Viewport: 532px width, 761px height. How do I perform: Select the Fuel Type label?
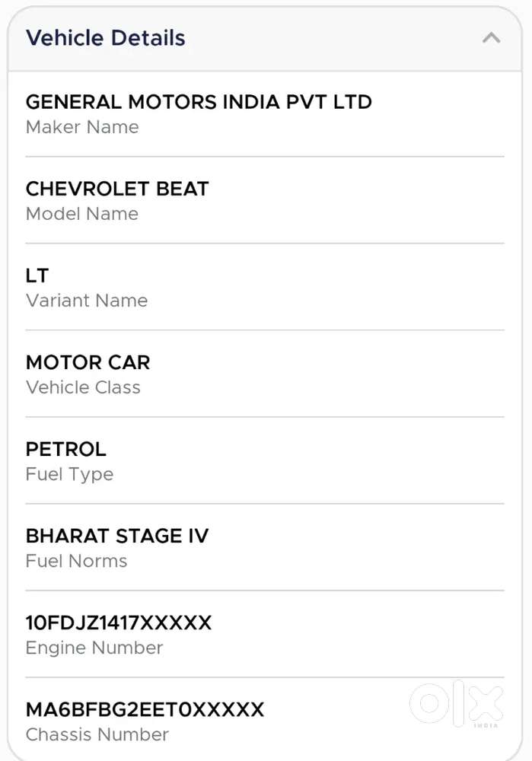click(69, 474)
